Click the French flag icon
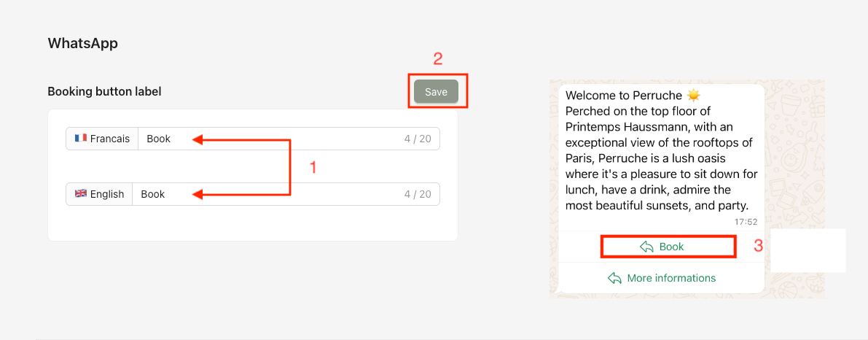Screen dimensions: 868x340 [x=80, y=138]
